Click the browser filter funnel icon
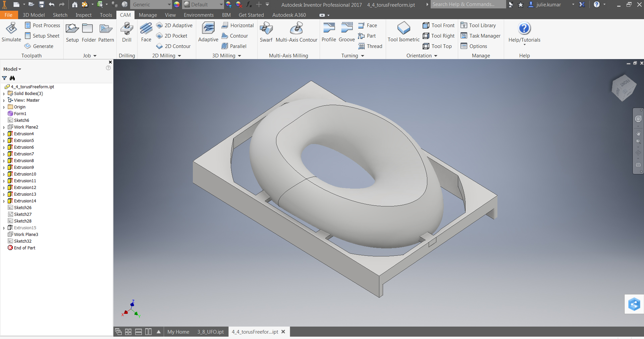Viewport: 644px width, 339px height. (x=4, y=78)
